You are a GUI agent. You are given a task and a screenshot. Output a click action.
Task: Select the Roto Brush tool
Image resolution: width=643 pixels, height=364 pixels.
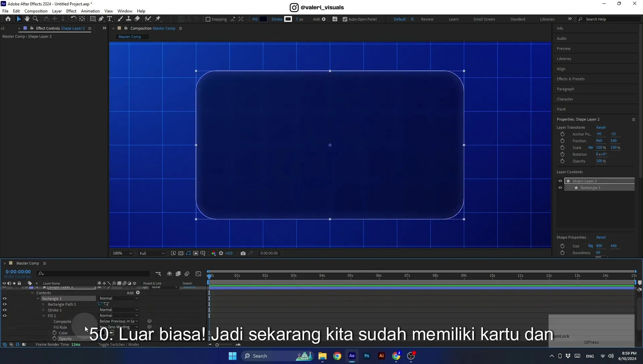pyautogui.click(x=148, y=19)
